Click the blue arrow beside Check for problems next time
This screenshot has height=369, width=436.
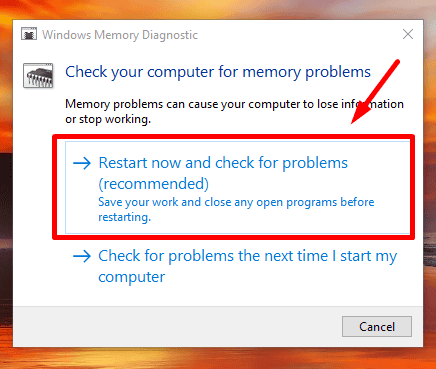[x=82, y=256]
